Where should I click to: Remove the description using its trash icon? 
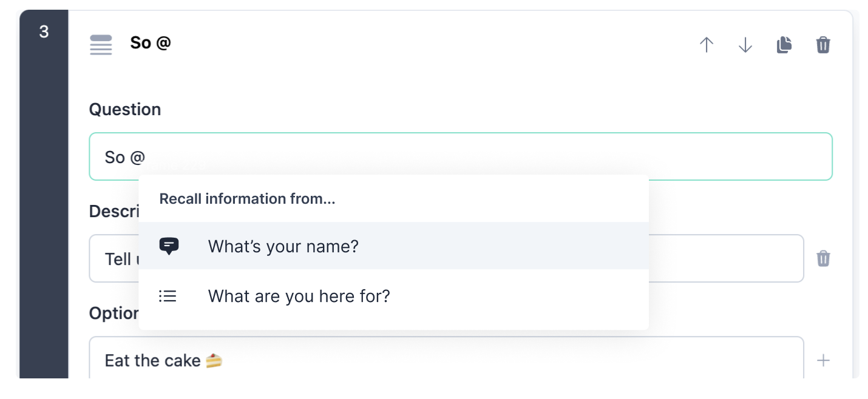[x=823, y=258]
